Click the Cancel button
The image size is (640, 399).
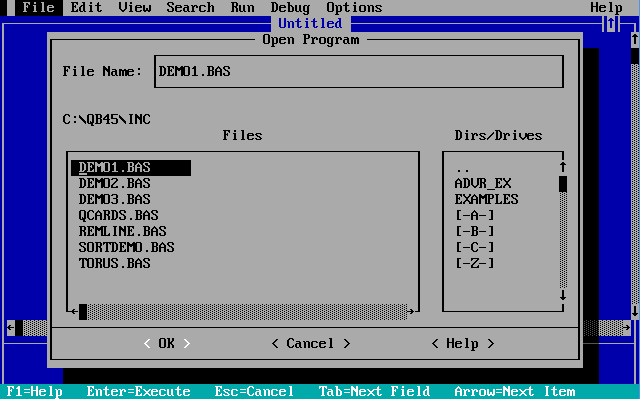coord(310,344)
